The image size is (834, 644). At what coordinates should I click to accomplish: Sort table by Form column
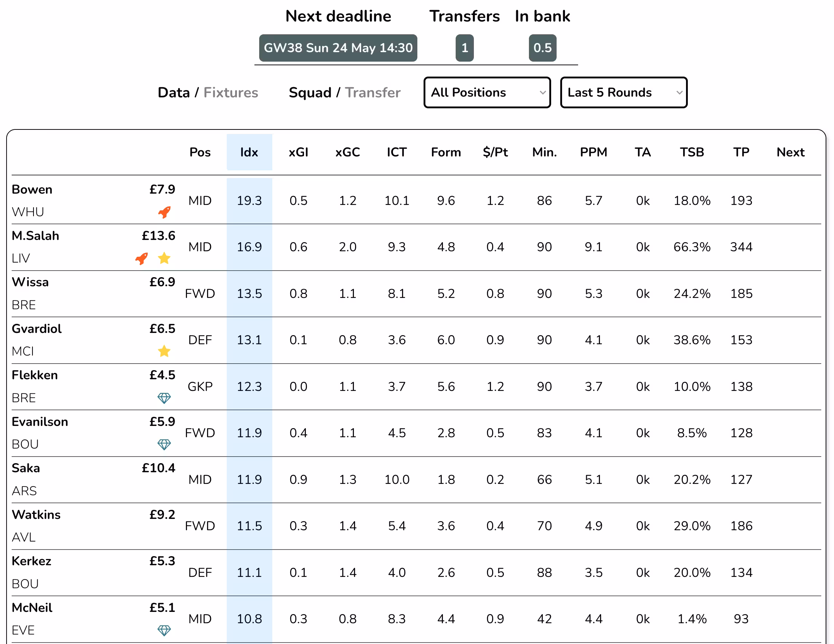(x=446, y=152)
